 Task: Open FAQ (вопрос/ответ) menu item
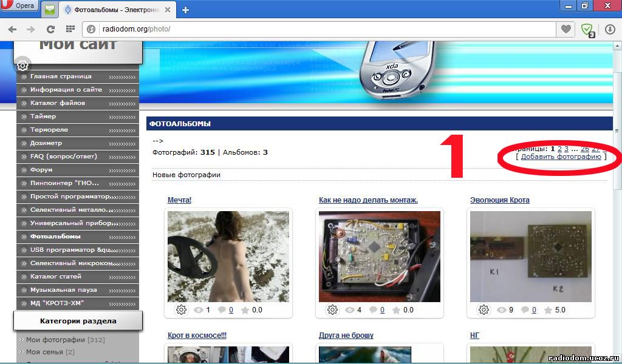coord(78,157)
